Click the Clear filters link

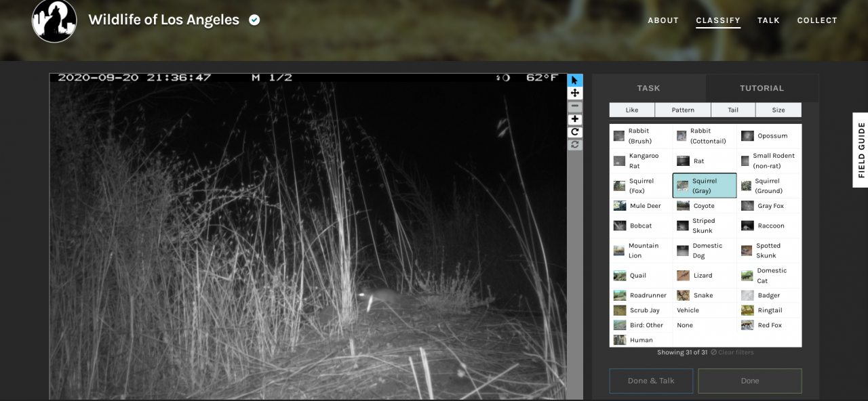(x=732, y=352)
